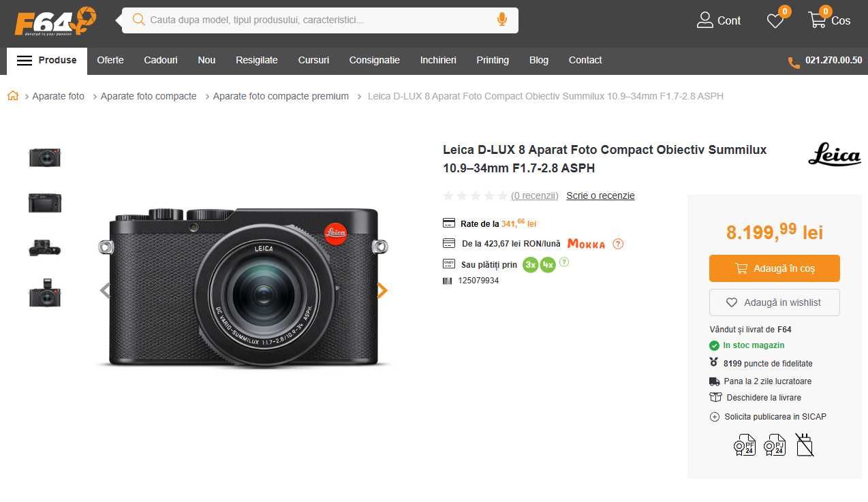Viewport: 868px width, 502px height.
Task: Select the 3x installment badge
Action: [x=530, y=265]
